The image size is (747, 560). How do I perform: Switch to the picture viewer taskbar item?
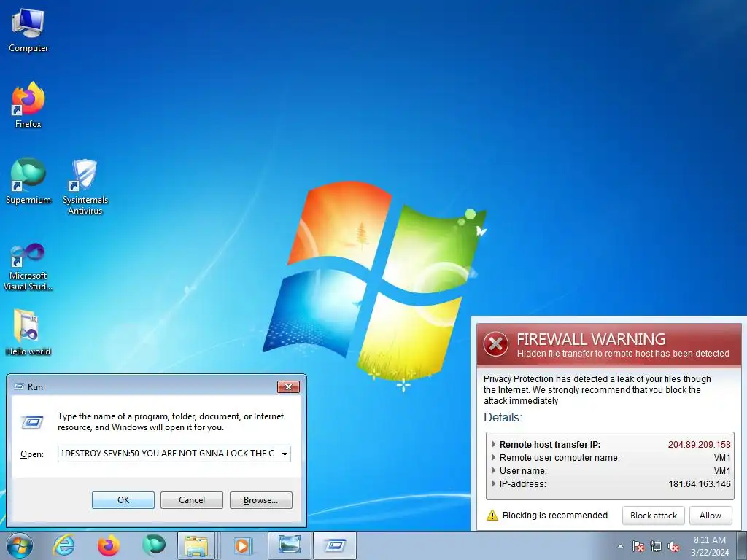(289, 545)
